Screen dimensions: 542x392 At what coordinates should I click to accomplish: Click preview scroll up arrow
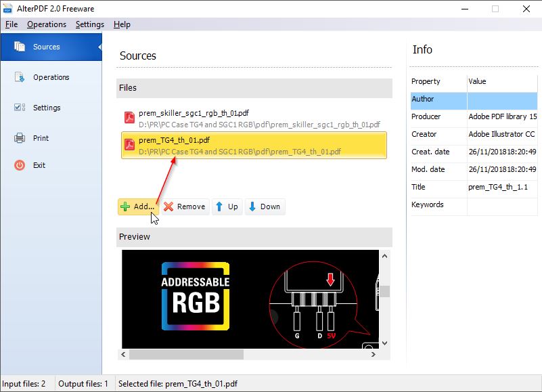(x=385, y=256)
